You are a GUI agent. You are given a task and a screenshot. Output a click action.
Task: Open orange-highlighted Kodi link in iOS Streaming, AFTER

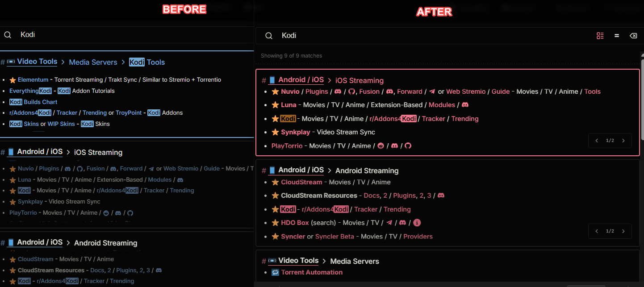(288, 119)
